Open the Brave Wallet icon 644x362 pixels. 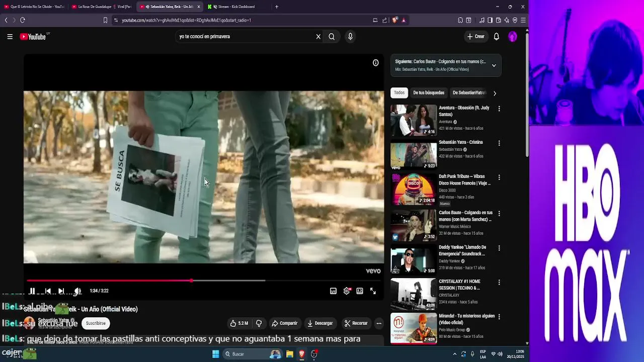[498, 20]
